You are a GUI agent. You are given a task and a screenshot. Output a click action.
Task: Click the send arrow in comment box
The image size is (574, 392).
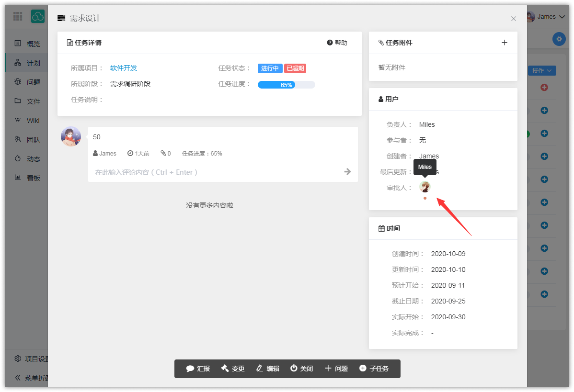tap(347, 172)
